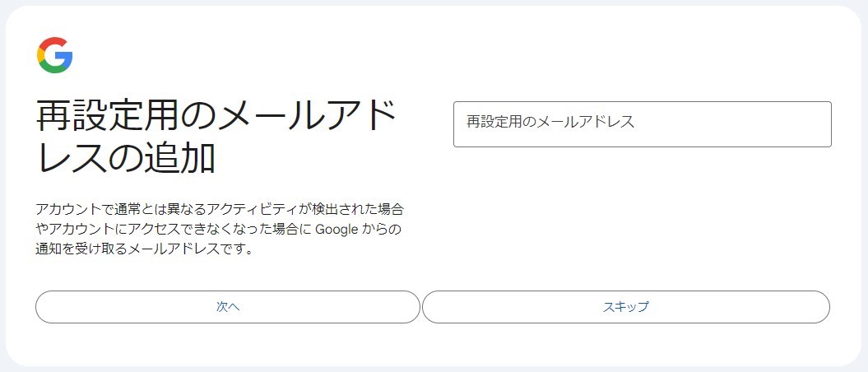Click the description line starting with アカウントで通常とは
This screenshot has width=868, height=372.
click(x=220, y=209)
